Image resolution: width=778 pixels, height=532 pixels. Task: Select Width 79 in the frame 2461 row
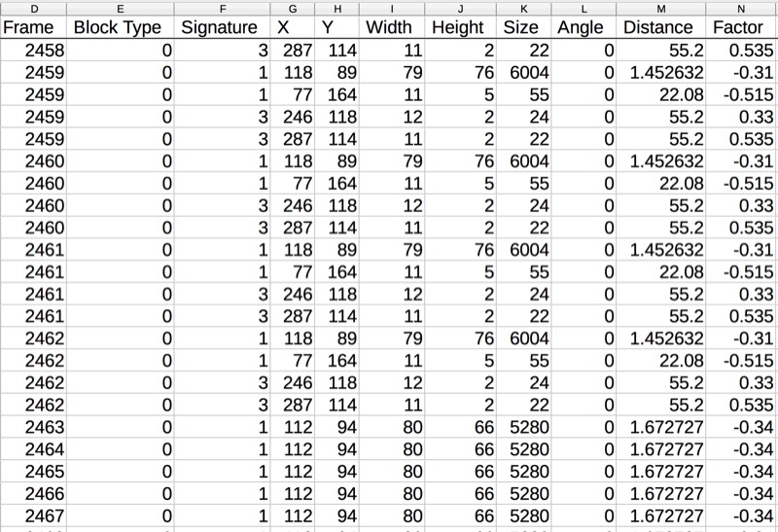point(392,250)
